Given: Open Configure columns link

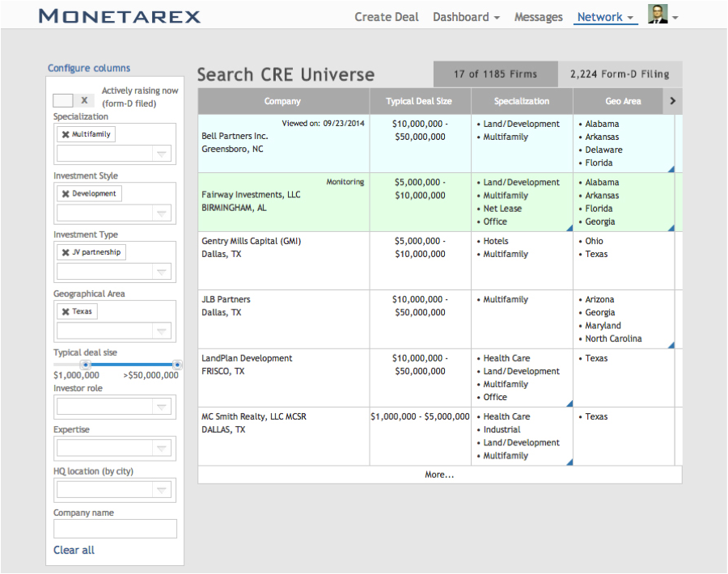Looking at the screenshot, I should tap(89, 68).
